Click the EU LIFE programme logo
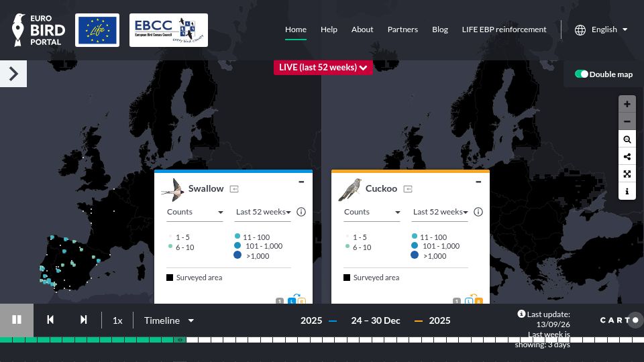The image size is (644, 362). (x=97, y=30)
